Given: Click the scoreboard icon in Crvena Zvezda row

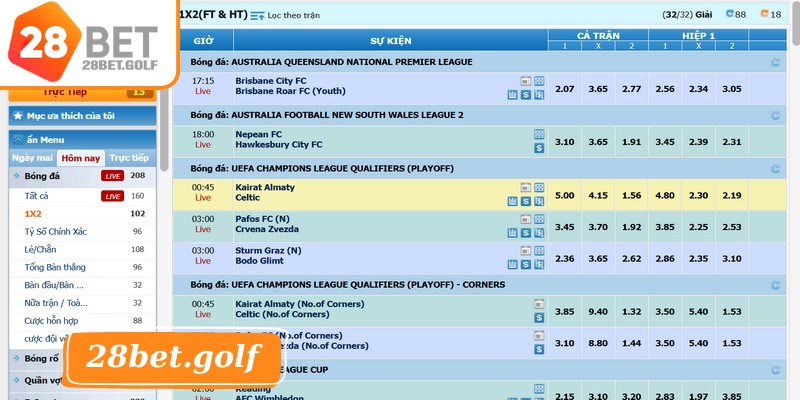Looking at the screenshot, I should pyautogui.click(x=513, y=233).
